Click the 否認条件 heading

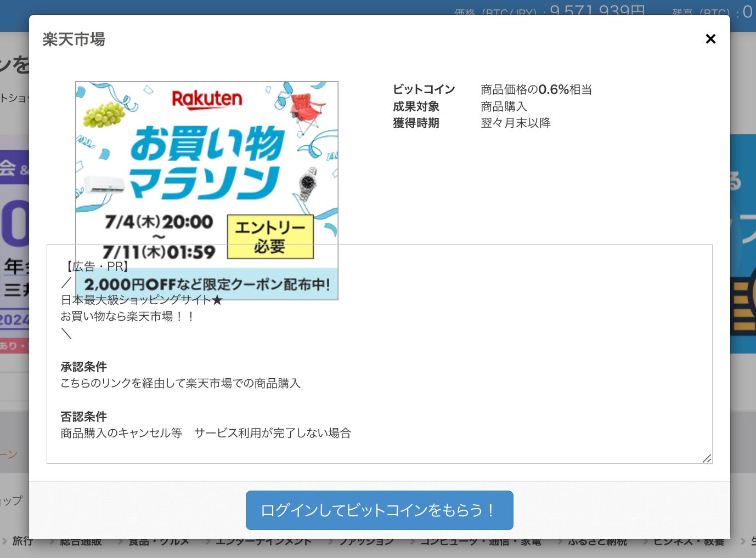coord(83,417)
